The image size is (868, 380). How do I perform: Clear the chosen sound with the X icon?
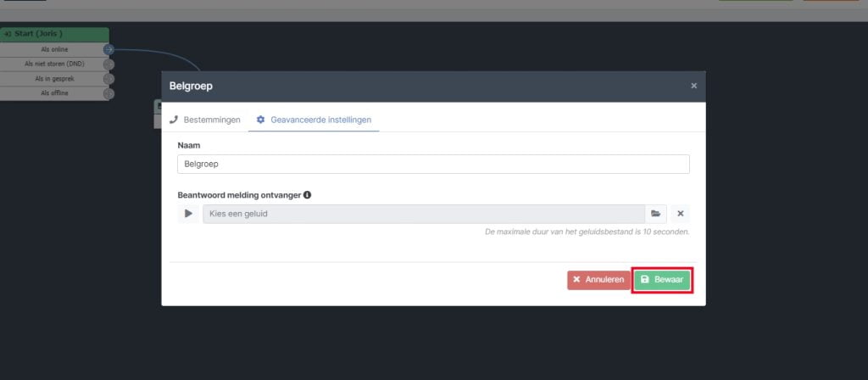pos(681,214)
